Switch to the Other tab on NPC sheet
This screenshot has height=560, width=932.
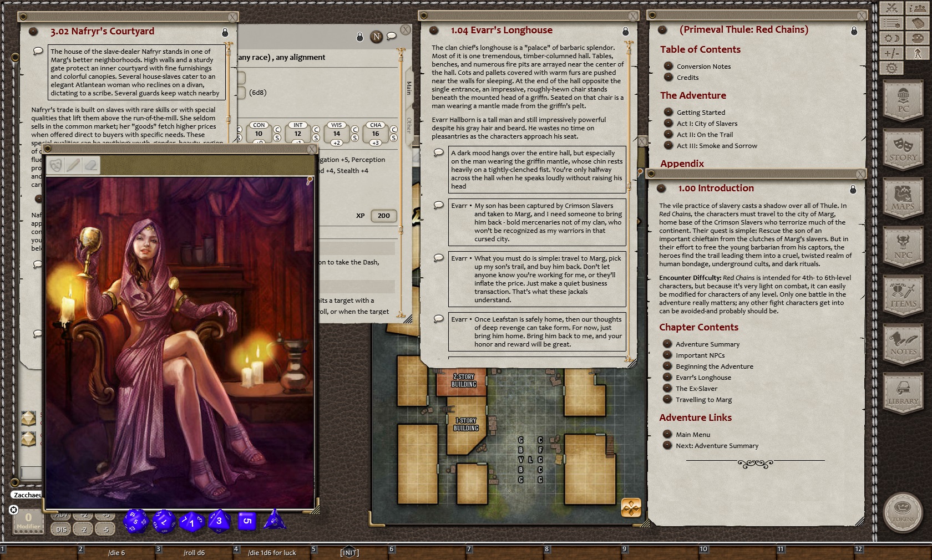click(x=409, y=125)
